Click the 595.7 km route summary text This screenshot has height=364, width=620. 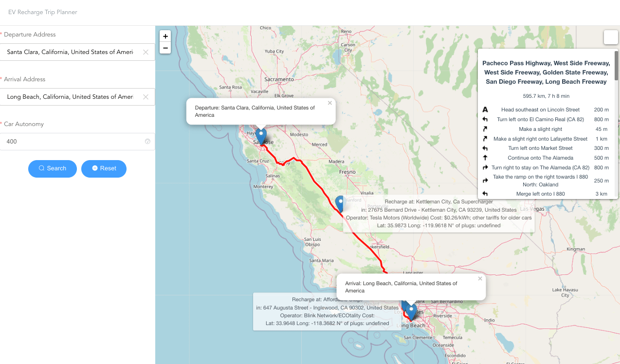tap(546, 95)
